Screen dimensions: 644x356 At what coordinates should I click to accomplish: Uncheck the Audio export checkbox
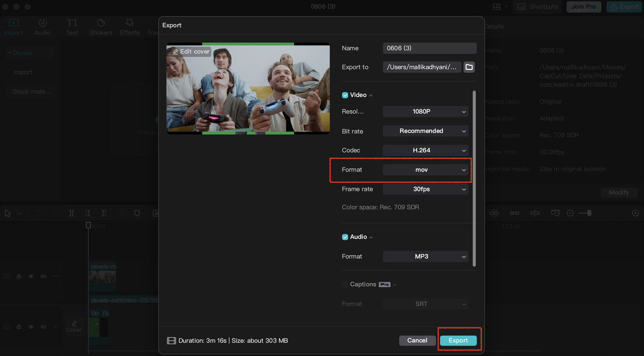345,237
